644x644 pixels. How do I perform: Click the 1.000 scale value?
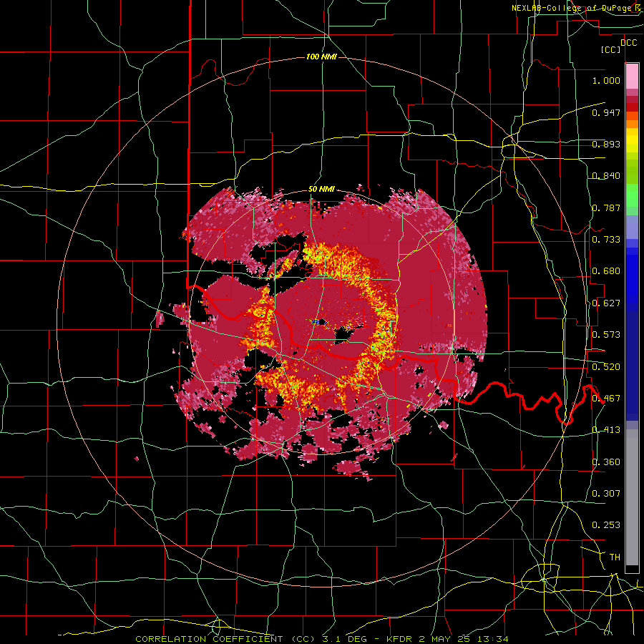click(606, 80)
